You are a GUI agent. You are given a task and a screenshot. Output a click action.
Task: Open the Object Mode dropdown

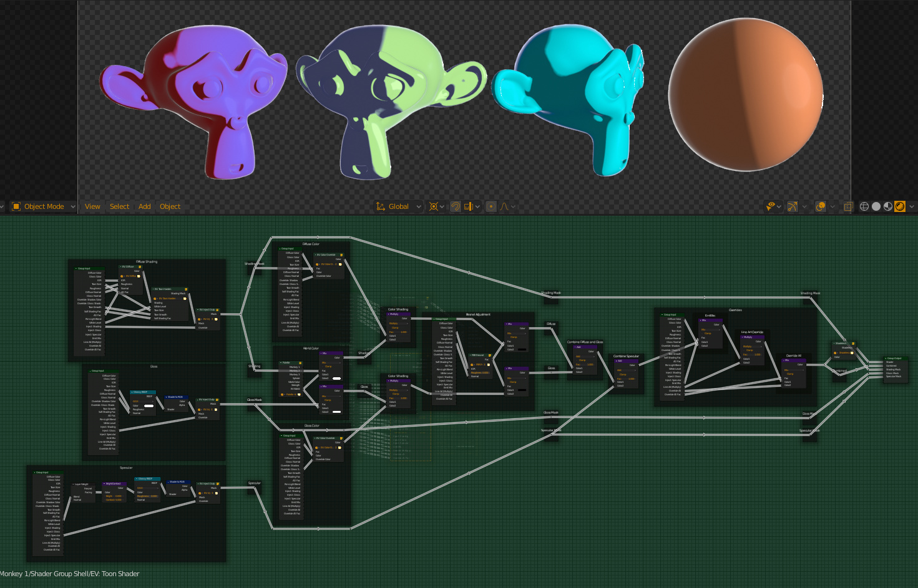(x=44, y=206)
